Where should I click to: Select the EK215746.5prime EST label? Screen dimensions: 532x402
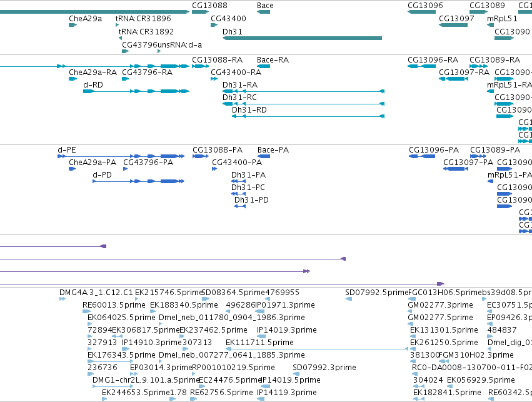tap(169, 293)
